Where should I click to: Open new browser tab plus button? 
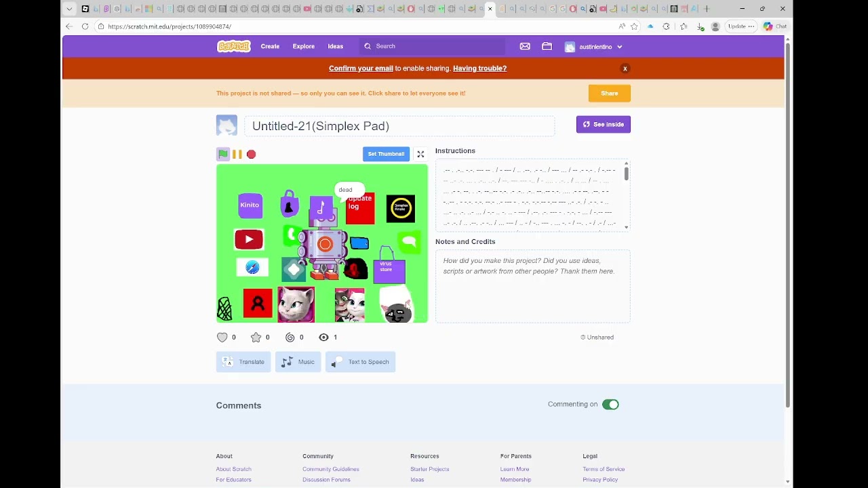click(707, 9)
